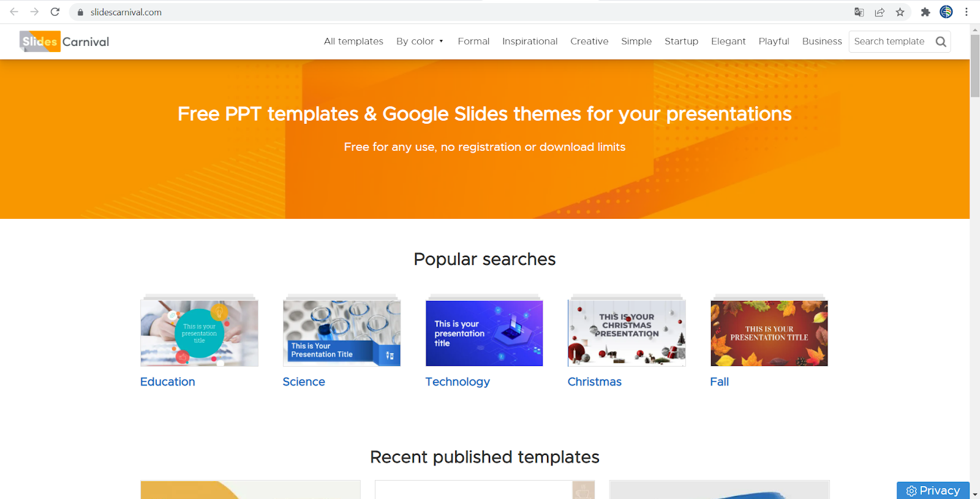Viewport: 980px width, 499px height.
Task: Open the Chrome three-dot menu
Action: [x=967, y=12]
